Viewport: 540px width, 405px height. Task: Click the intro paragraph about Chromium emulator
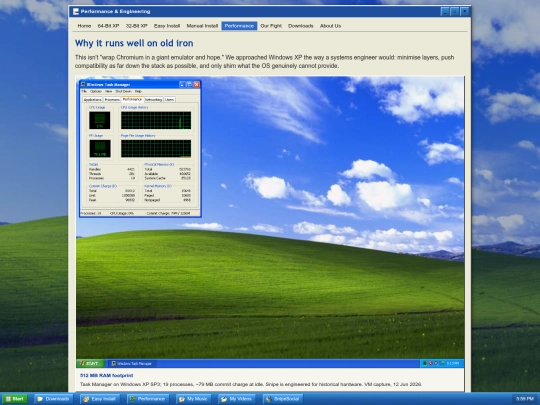point(264,62)
